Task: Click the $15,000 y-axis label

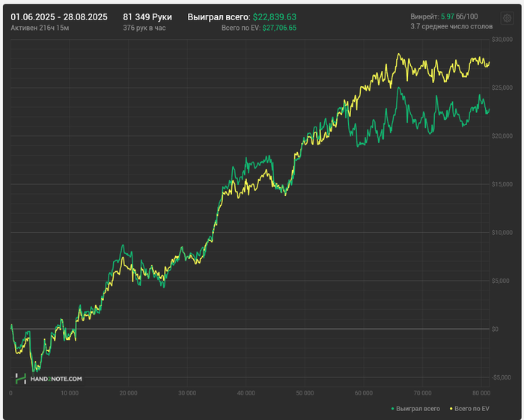Action: pos(502,184)
